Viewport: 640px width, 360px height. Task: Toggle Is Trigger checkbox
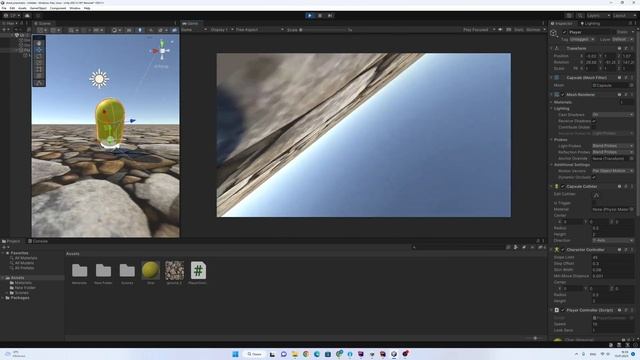pyautogui.click(x=594, y=203)
